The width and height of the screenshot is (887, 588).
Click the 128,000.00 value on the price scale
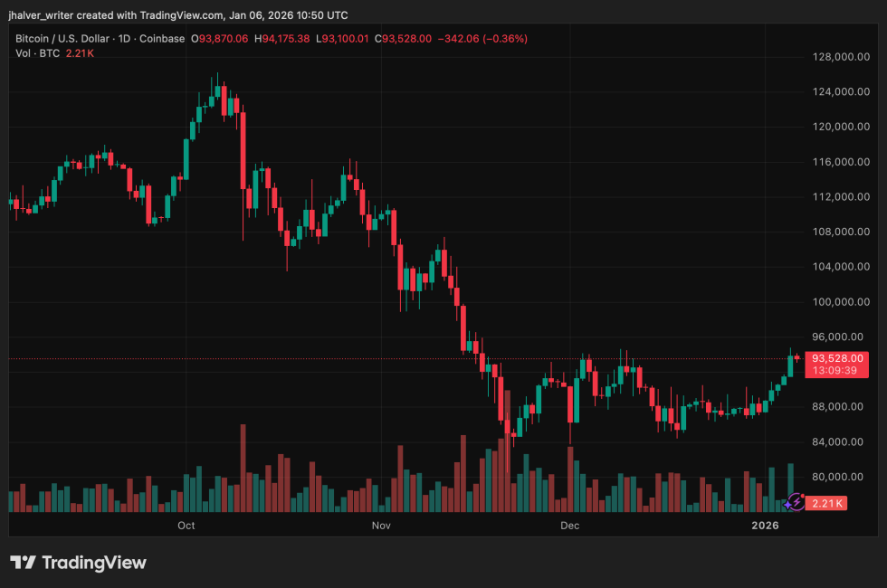coord(844,56)
